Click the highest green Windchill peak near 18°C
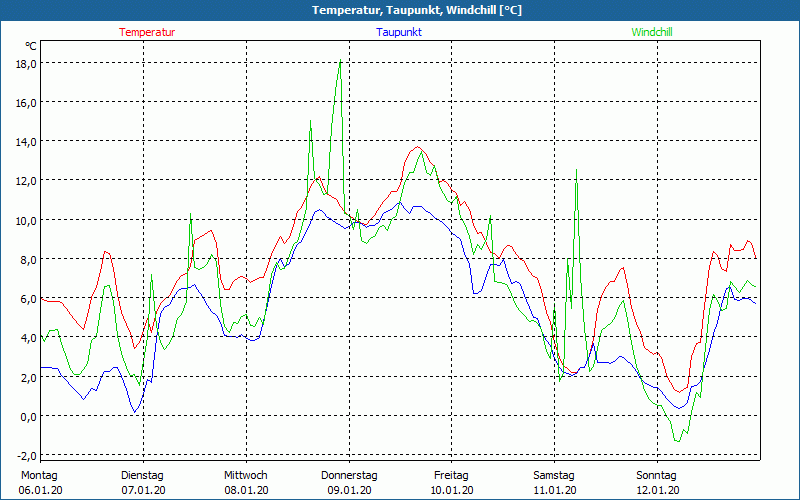 (340, 62)
